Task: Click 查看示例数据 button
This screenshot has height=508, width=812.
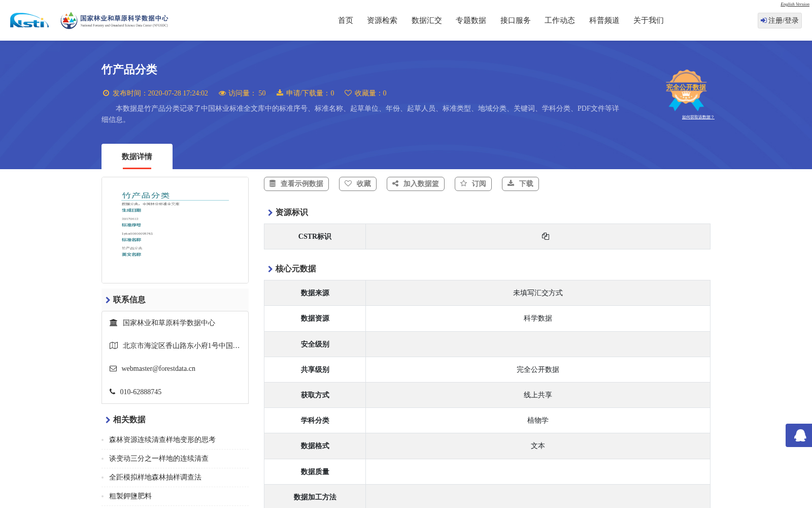Action: pos(296,184)
